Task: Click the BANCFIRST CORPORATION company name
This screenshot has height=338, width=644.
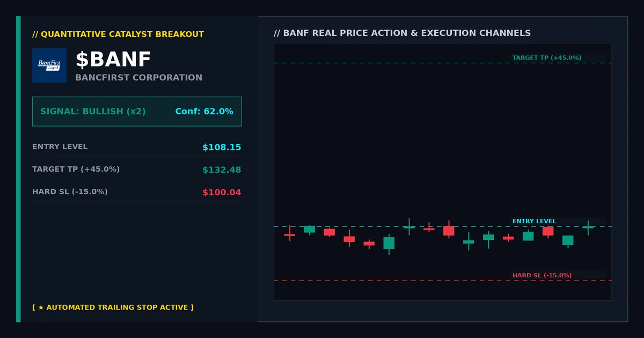Action: coord(138,78)
